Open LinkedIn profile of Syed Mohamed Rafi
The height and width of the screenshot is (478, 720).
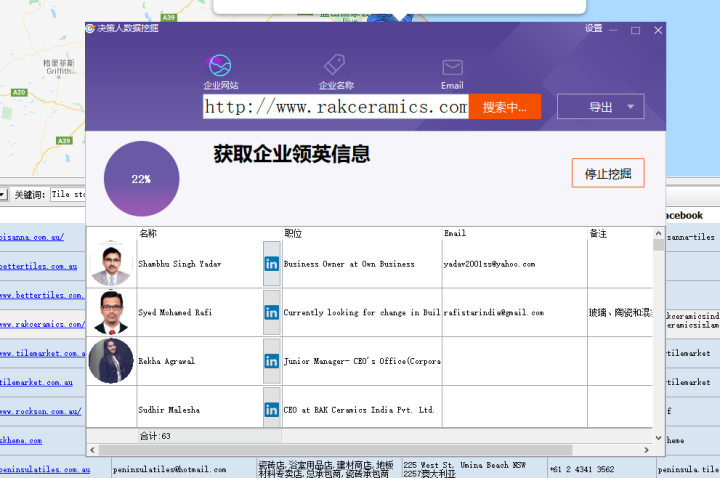point(271,313)
